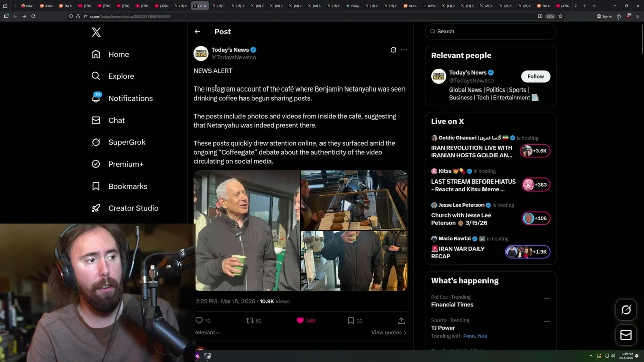Click the +3.6K listeners badge
Viewport: 644px width, 362px height.
(x=535, y=151)
